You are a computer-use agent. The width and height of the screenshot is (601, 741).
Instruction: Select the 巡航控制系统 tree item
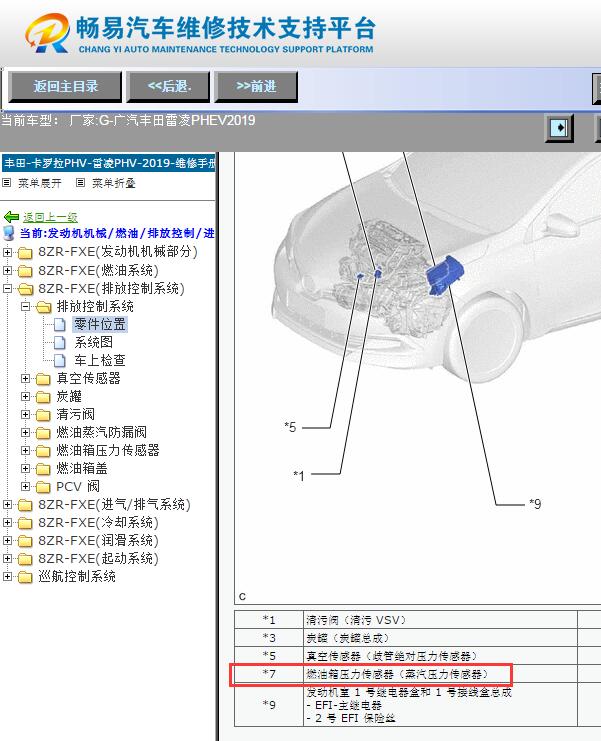point(77,576)
